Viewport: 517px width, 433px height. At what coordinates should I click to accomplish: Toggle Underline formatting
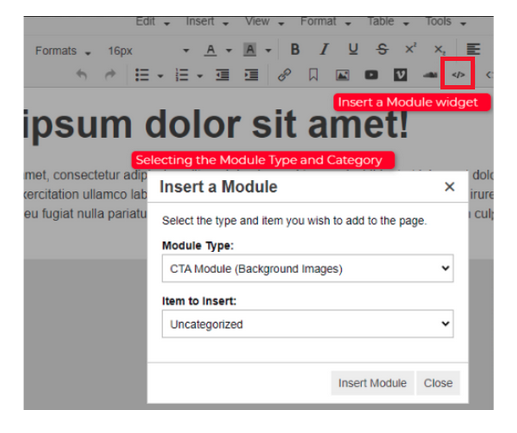[x=353, y=49]
